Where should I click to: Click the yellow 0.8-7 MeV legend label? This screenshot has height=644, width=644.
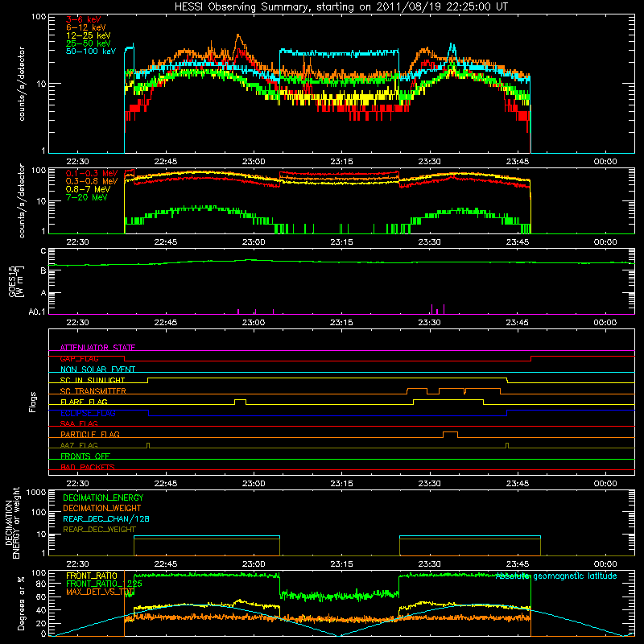[89, 189]
